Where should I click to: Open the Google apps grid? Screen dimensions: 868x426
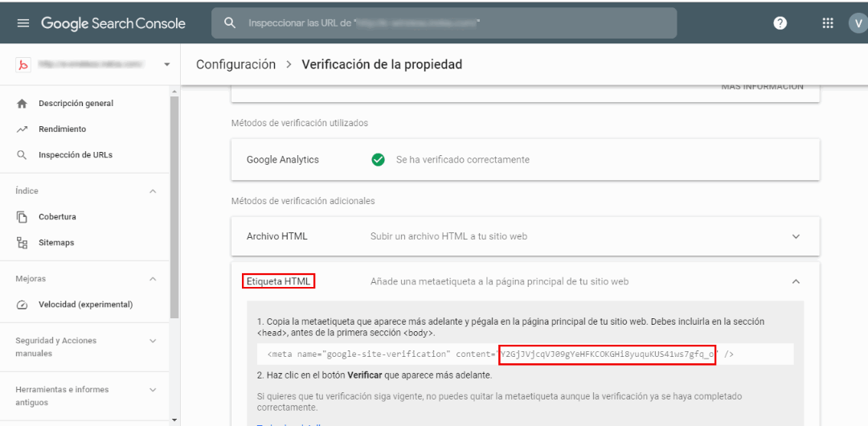pyautogui.click(x=828, y=23)
